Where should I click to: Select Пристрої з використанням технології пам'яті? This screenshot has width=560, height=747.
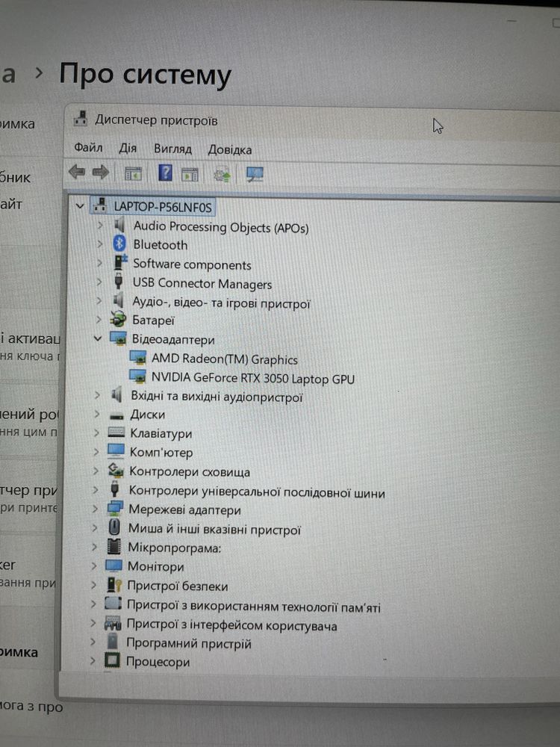pyautogui.click(x=253, y=606)
